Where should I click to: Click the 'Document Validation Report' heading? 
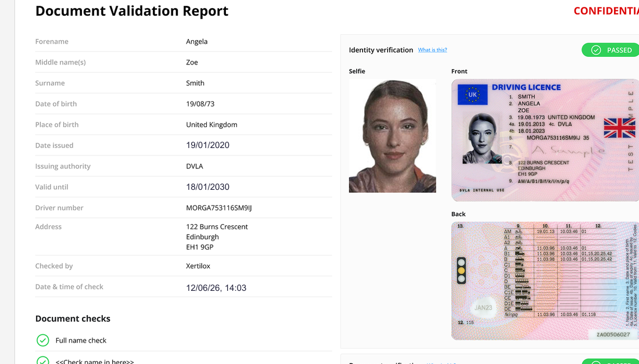tap(132, 11)
